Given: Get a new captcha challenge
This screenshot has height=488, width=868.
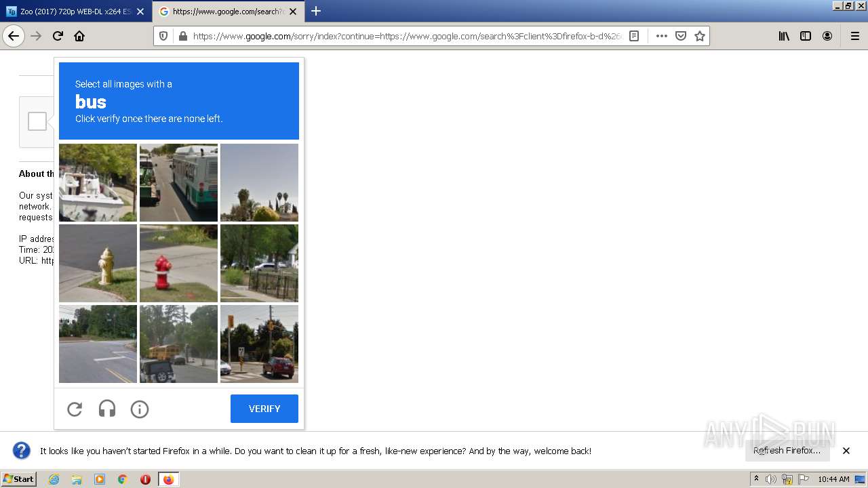Looking at the screenshot, I should point(75,409).
